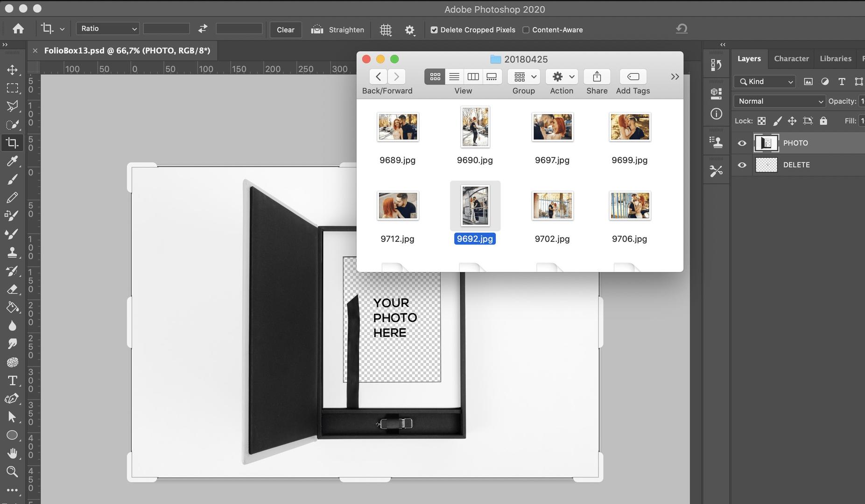This screenshot has height=504, width=865.
Task: Select the Clone Stamp tool
Action: [12, 252]
